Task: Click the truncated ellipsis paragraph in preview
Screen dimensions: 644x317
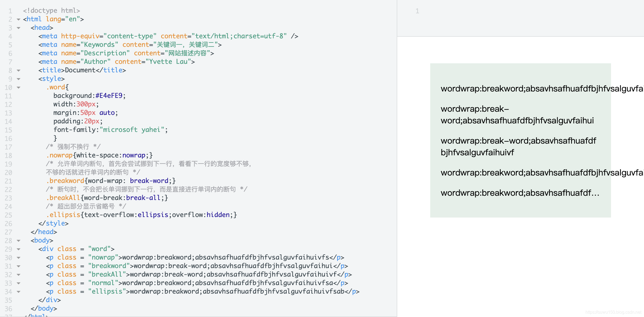Action: click(x=520, y=193)
